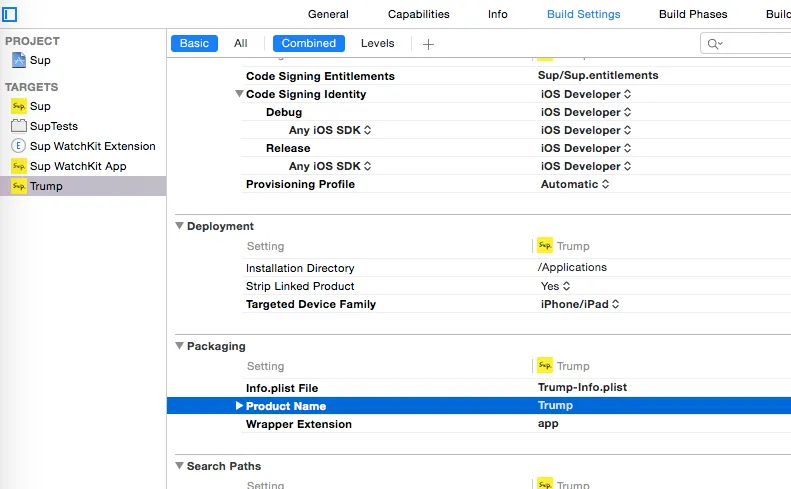The height and width of the screenshot is (489, 791).
Task: Click the add build setting plus icon
Action: tap(428, 44)
